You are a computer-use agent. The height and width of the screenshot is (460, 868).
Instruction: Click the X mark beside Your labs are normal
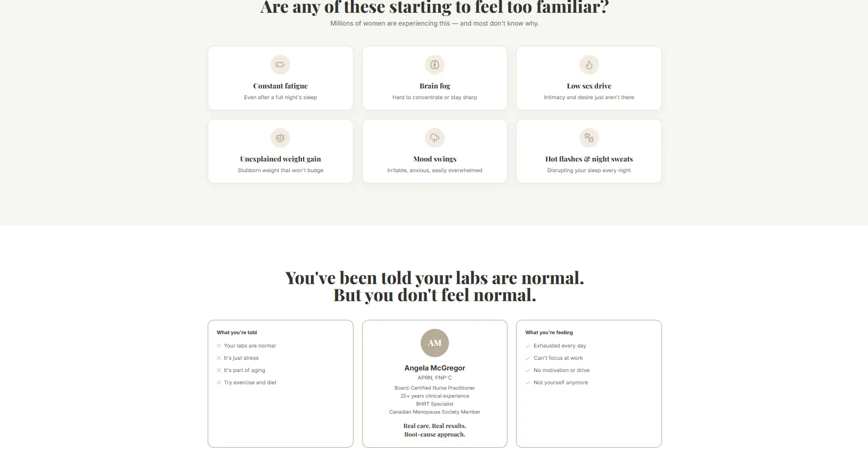[219, 346]
